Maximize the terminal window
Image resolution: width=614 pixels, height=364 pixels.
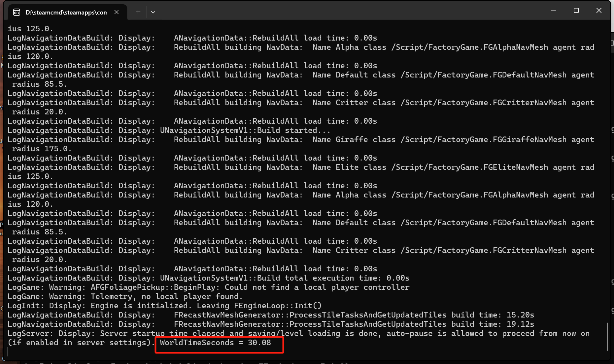click(576, 10)
